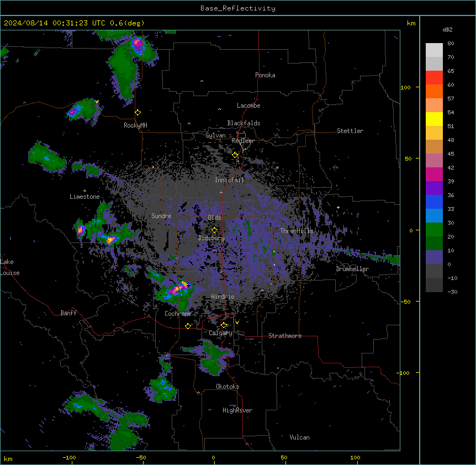This screenshot has height=465, width=476.
Task: Click the RockyMH label
Action: point(135,125)
